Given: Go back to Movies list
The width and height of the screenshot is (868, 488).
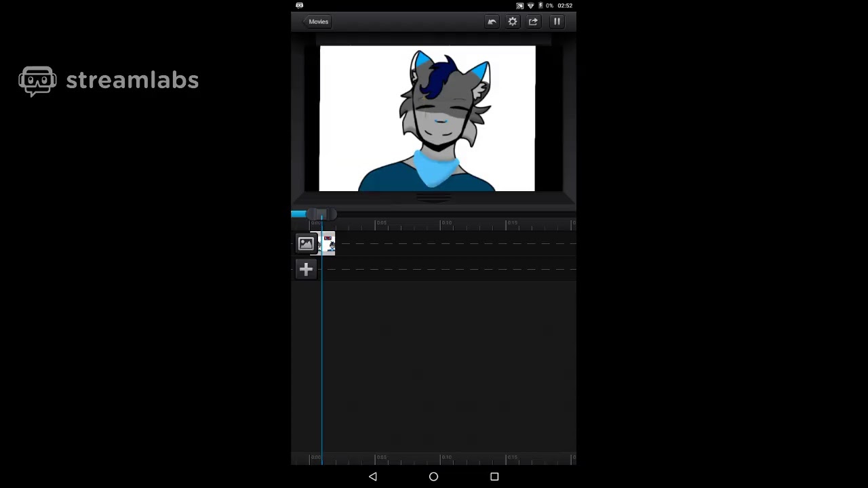Looking at the screenshot, I should click(x=317, y=22).
